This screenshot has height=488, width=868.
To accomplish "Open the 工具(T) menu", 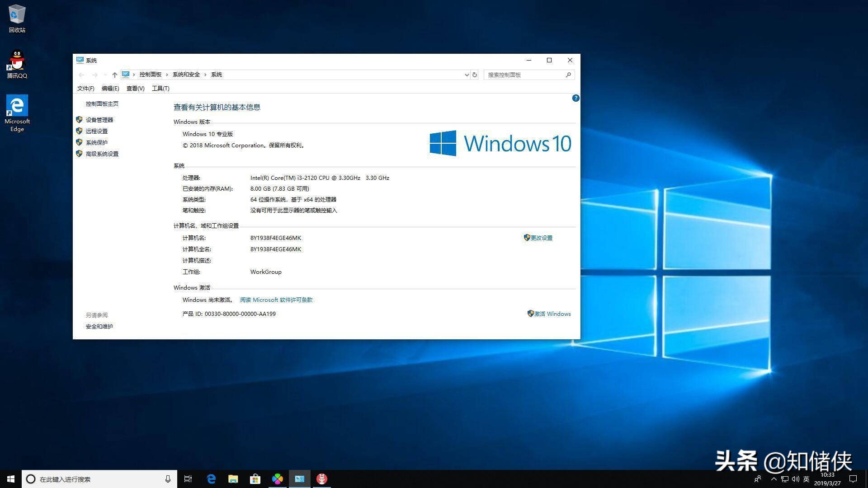I will (x=160, y=89).
